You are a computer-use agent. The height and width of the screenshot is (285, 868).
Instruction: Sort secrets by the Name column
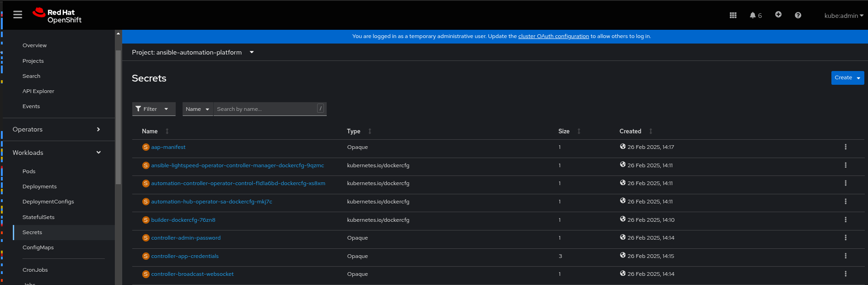coord(150,132)
